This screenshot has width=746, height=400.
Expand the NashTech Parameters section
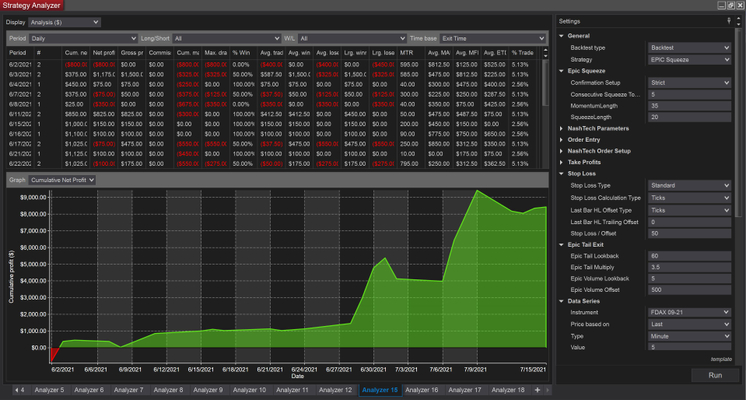[x=561, y=128]
